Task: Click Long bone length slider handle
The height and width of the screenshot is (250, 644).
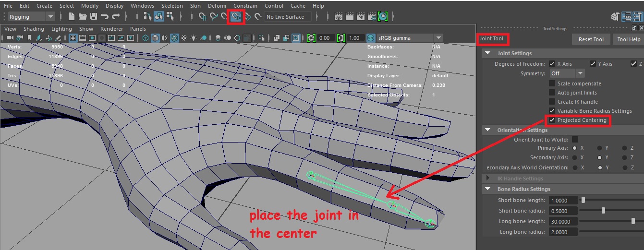Action: (633, 221)
